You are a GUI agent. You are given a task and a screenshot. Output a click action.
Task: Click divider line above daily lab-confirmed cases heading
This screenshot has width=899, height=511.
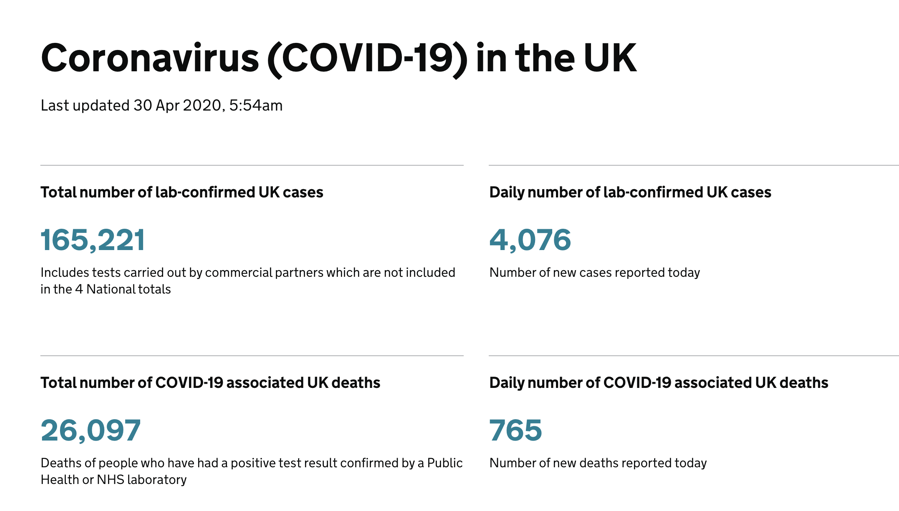(694, 165)
